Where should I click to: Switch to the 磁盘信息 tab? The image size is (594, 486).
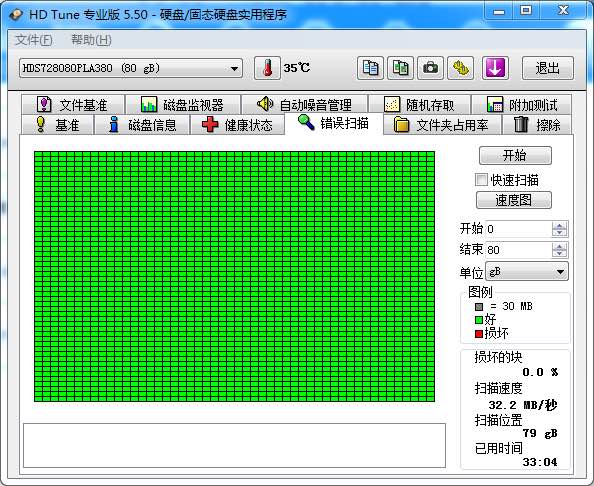[142, 125]
